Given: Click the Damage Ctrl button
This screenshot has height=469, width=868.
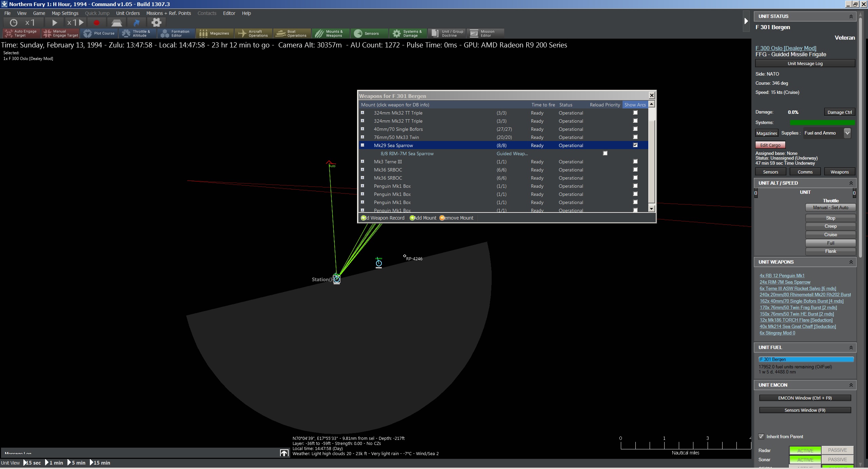Looking at the screenshot, I should (840, 112).
